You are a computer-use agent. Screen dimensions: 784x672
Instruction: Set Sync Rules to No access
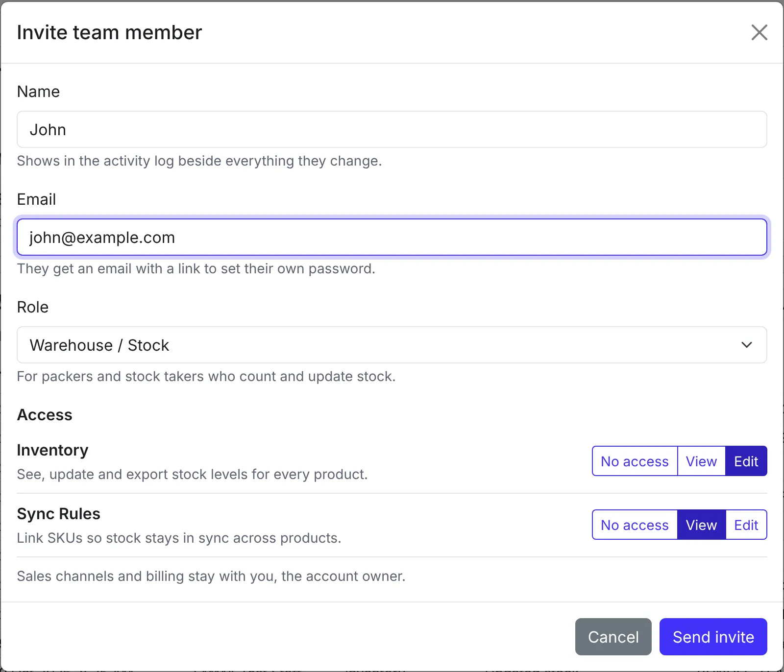pyautogui.click(x=635, y=525)
